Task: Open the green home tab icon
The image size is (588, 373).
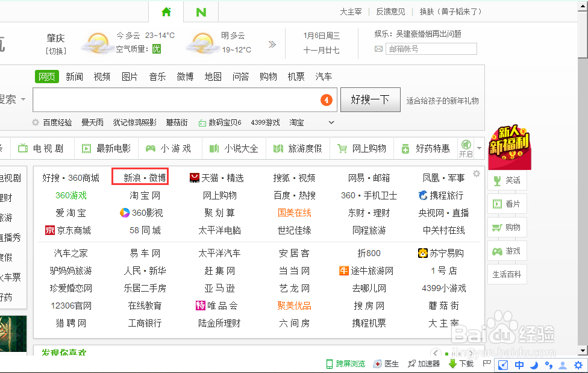Action: point(166,12)
